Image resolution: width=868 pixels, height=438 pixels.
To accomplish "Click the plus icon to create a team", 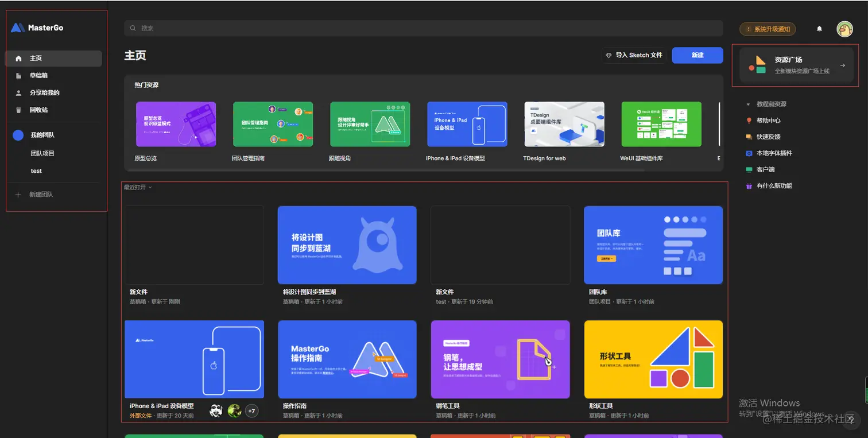I will (x=18, y=195).
